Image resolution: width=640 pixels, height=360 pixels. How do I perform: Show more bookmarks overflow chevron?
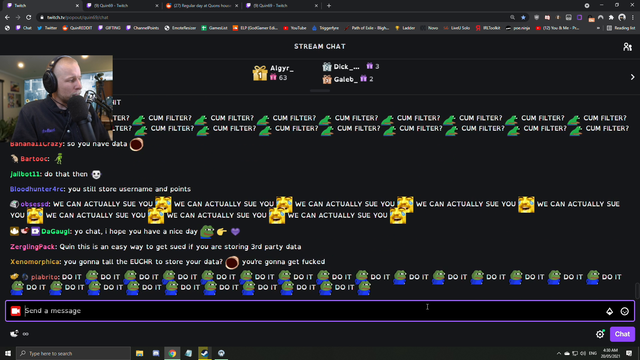[598, 28]
